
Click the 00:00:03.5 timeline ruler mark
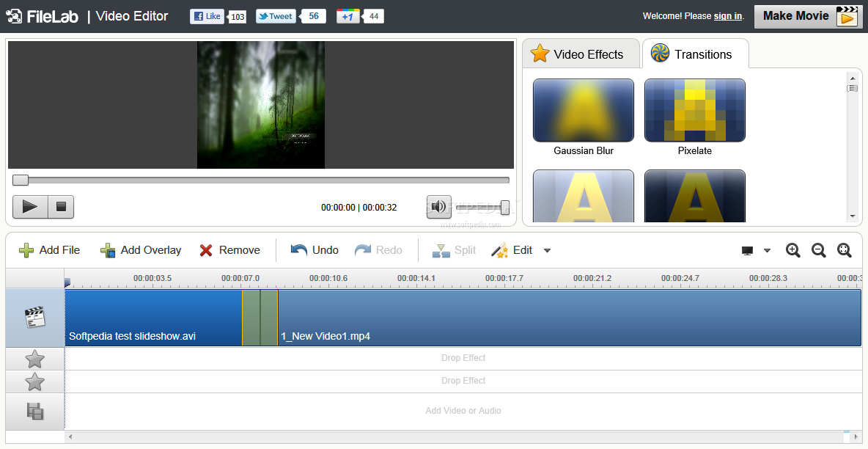tap(152, 278)
